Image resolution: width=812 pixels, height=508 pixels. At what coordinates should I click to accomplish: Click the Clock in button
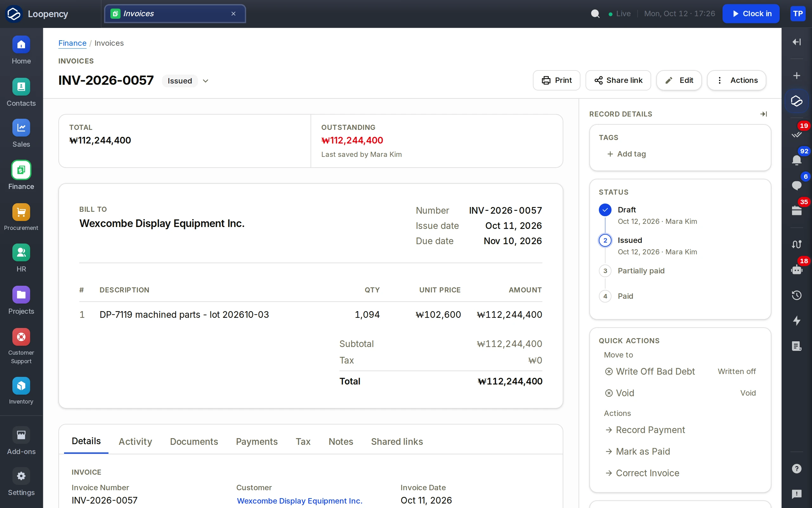click(x=751, y=14)
